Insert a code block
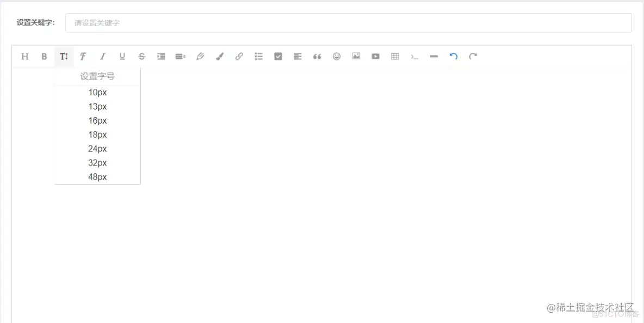644x323 pixels. [x=414, y=56]
